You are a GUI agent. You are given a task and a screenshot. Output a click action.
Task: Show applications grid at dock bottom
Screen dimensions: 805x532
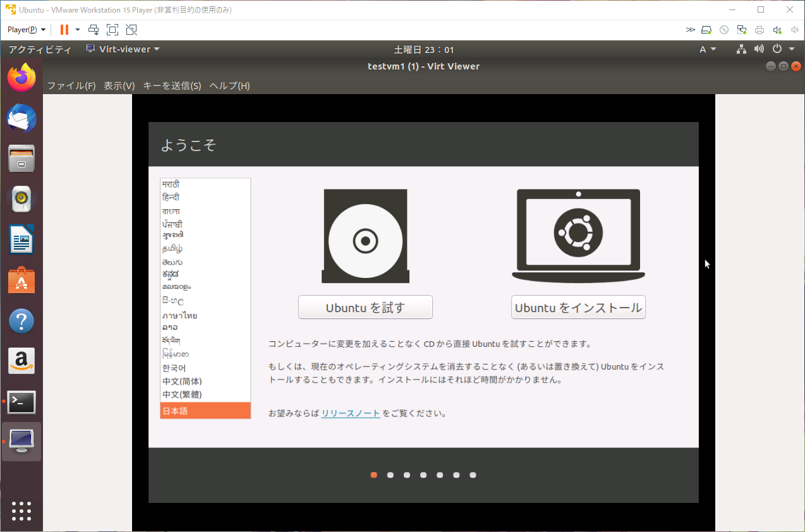pos(21,511)
